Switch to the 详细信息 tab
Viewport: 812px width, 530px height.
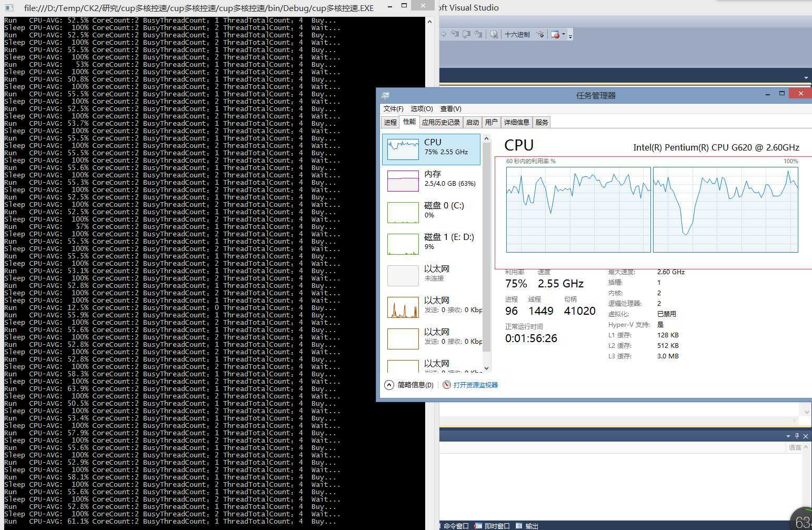tap(516, 122)
